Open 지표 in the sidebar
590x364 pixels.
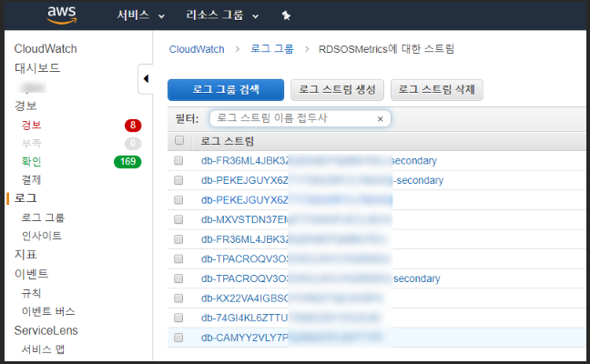25,255
